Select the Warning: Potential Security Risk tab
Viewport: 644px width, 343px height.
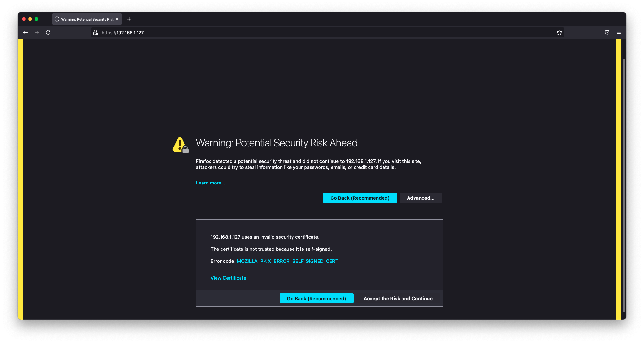coord(84,19)
